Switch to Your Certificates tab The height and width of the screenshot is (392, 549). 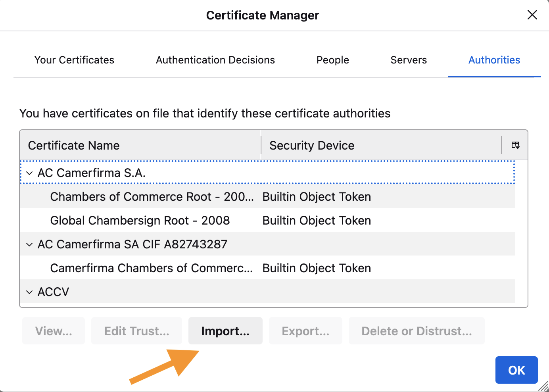click(x=74, y=60)
